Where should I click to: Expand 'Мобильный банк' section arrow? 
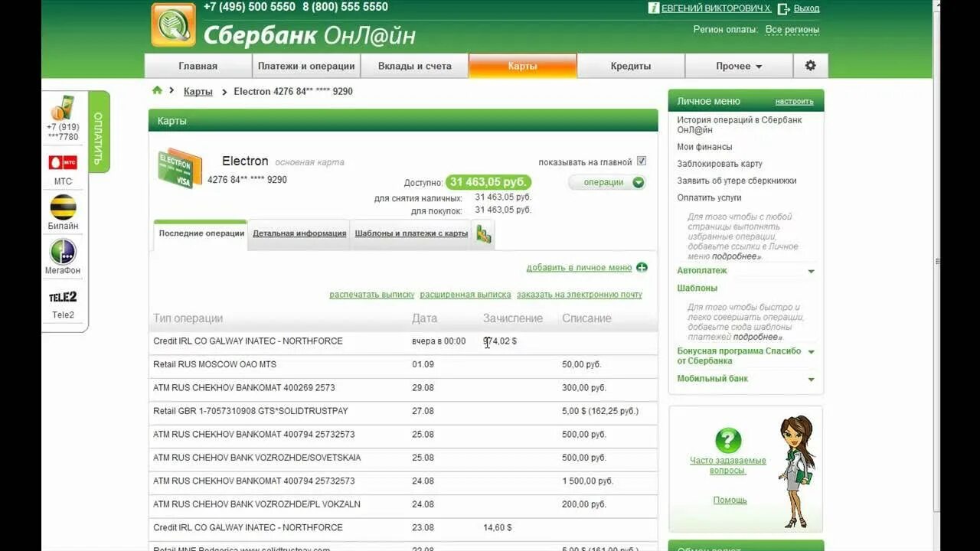(x=811, y=379)
